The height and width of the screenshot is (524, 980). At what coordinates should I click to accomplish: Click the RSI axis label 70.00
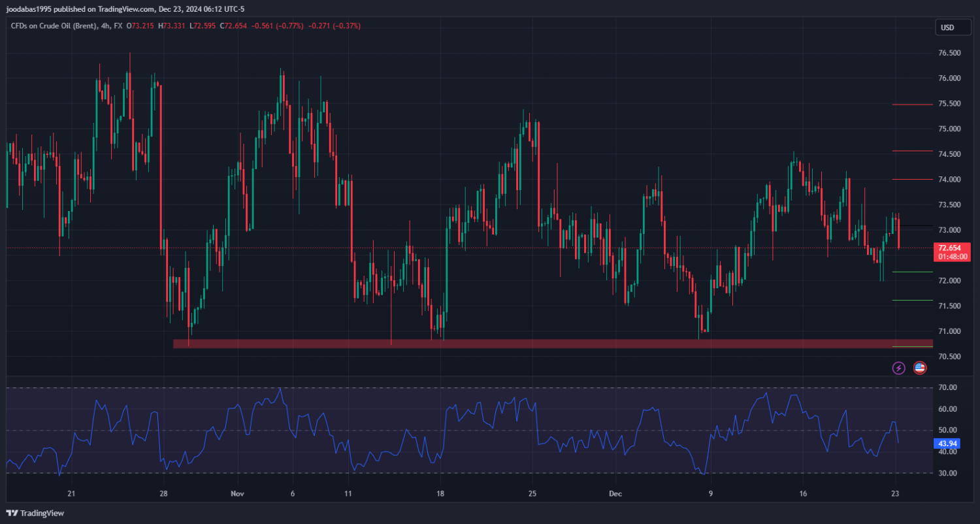948,387
